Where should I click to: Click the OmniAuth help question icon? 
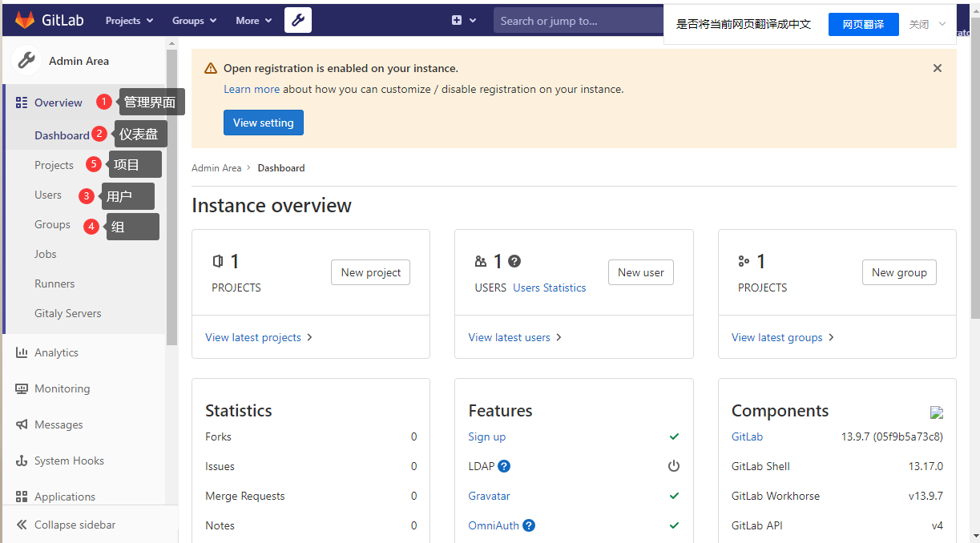tap(529, 525)
